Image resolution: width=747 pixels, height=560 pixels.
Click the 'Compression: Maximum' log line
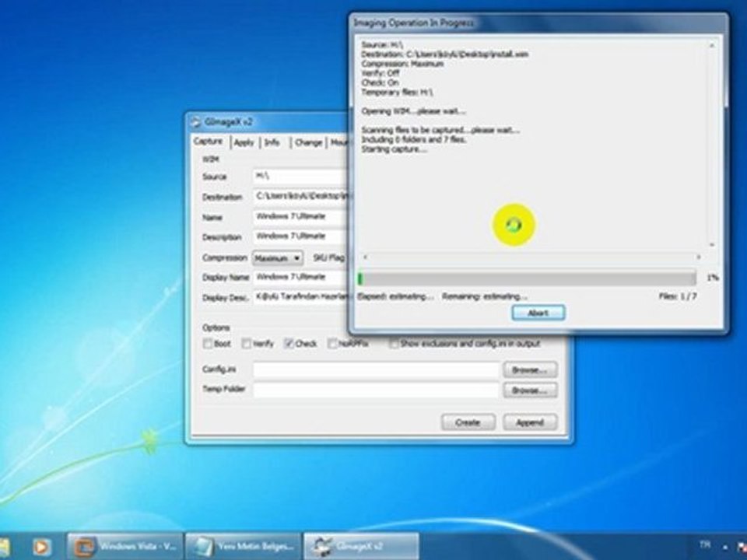[402, 64]
